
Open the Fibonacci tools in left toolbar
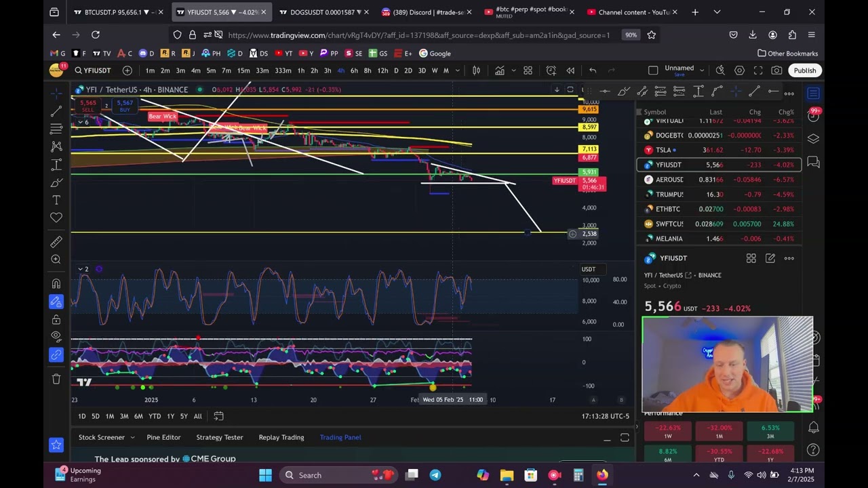pyautogui.click(x=56, y=129)
